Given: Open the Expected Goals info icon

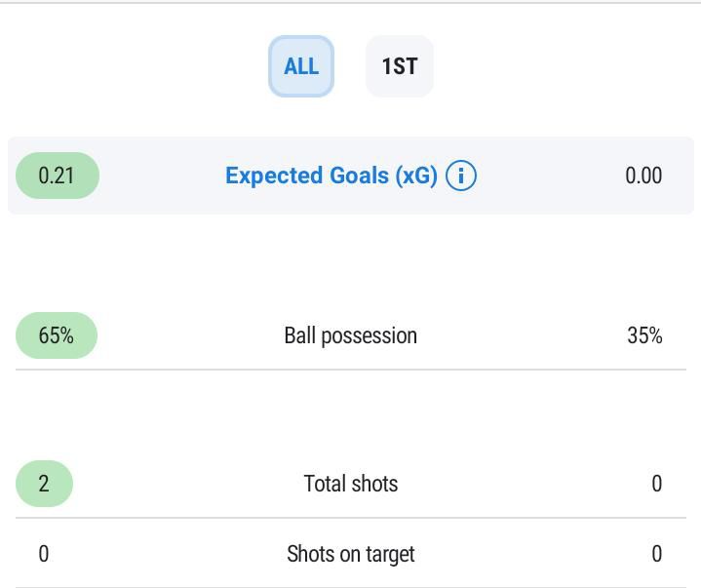Looking at the screenshot, I should pyautogui.click(x=460, y=176).
